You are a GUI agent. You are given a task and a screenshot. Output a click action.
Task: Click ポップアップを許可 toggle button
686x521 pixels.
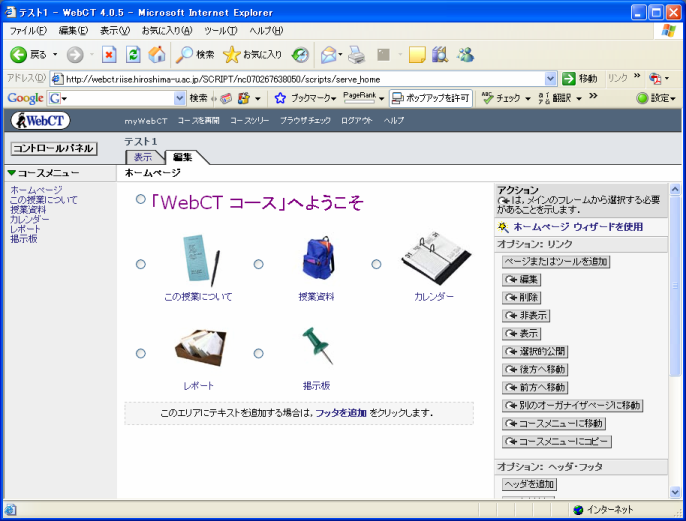tap(431, 98)
